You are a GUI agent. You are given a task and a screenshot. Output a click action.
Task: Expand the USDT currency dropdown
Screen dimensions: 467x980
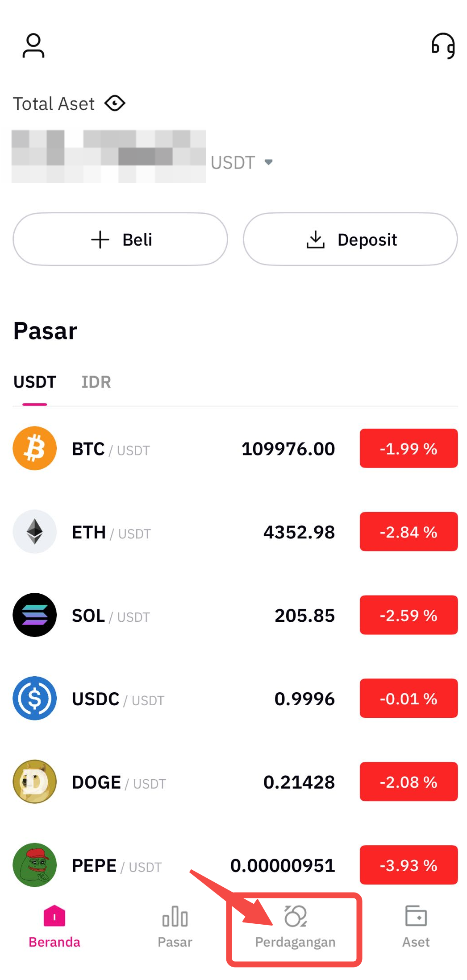pos(268,162)
